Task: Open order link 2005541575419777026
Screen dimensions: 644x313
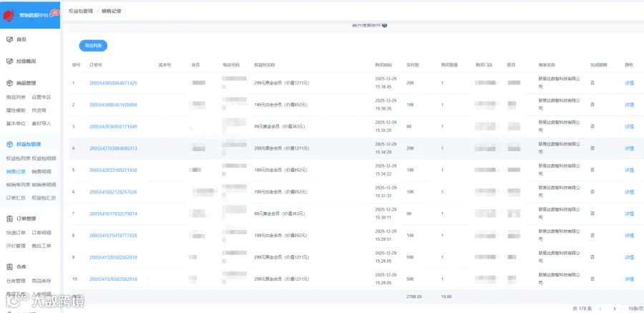Action: [x=113, y=236]
